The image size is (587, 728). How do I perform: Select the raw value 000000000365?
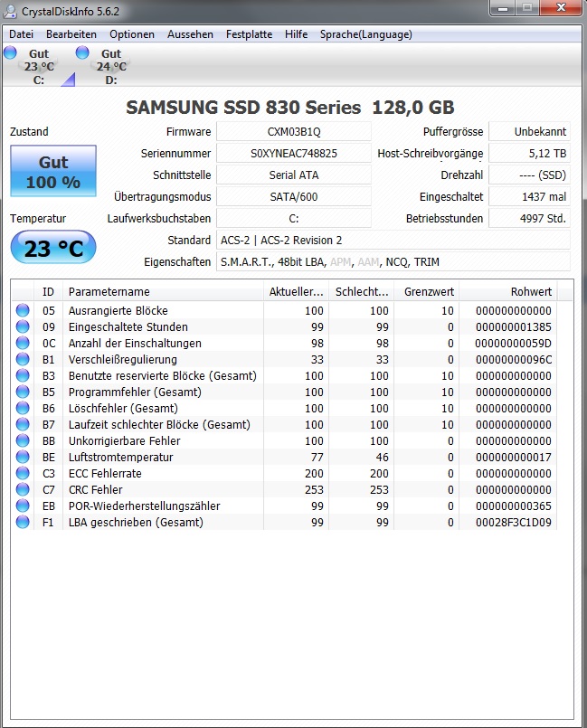[x=514, y=506]
